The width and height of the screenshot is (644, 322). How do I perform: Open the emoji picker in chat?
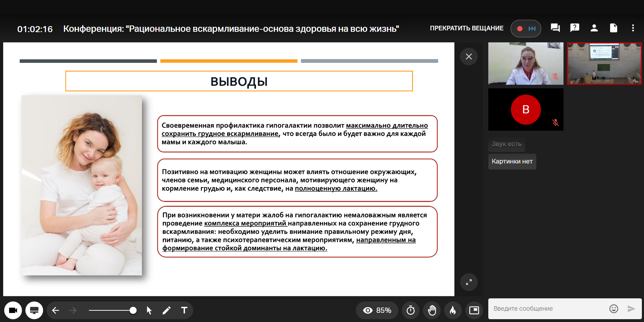[x=614, y=309]
